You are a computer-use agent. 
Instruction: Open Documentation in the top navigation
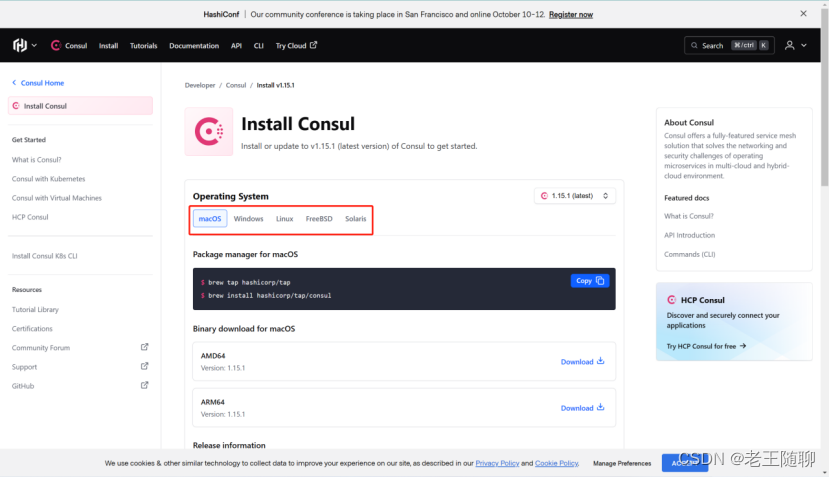194,46
